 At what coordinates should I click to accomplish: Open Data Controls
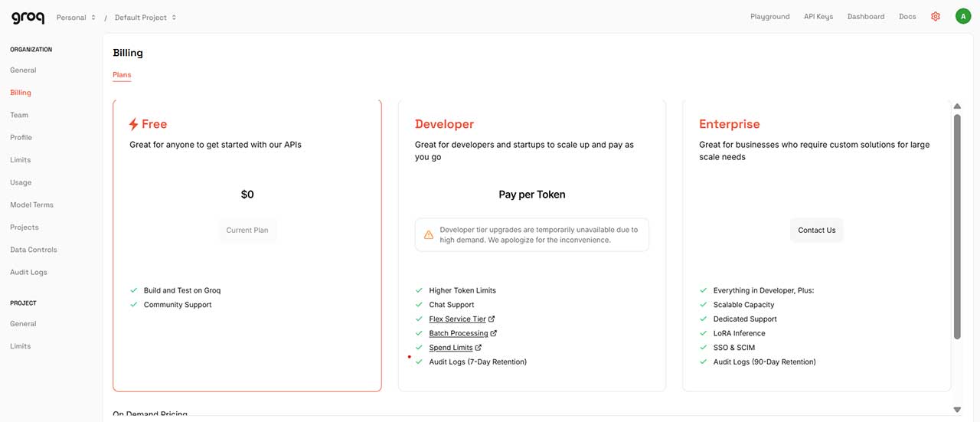pos(34,250)
